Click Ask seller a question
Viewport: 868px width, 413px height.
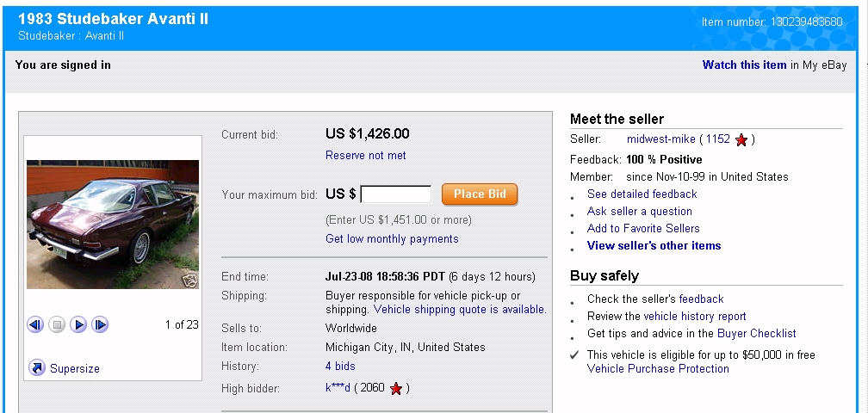(x=639, y=212)
